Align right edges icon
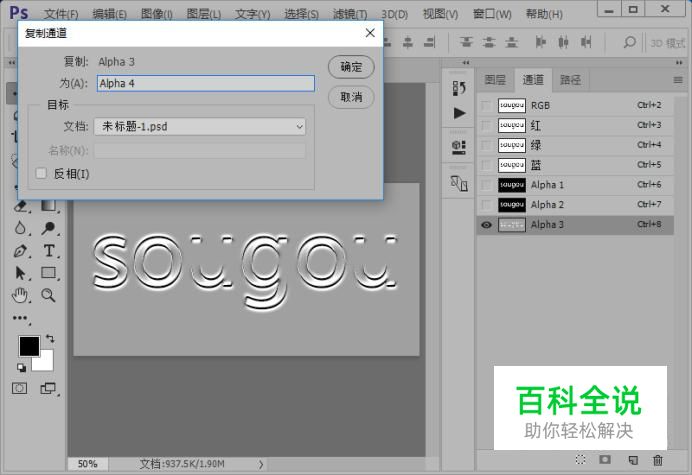Screen dimensions: 692x475 coord(430,42)
